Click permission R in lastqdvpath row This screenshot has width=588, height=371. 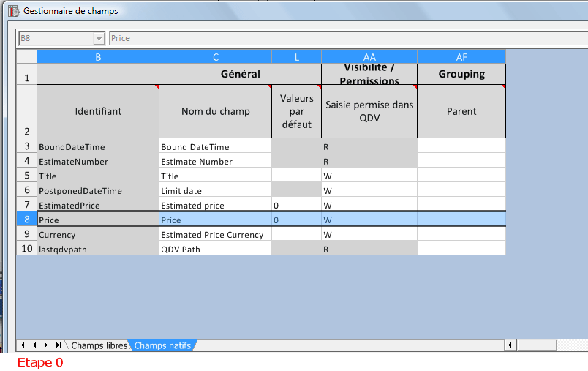coord(369,249)
